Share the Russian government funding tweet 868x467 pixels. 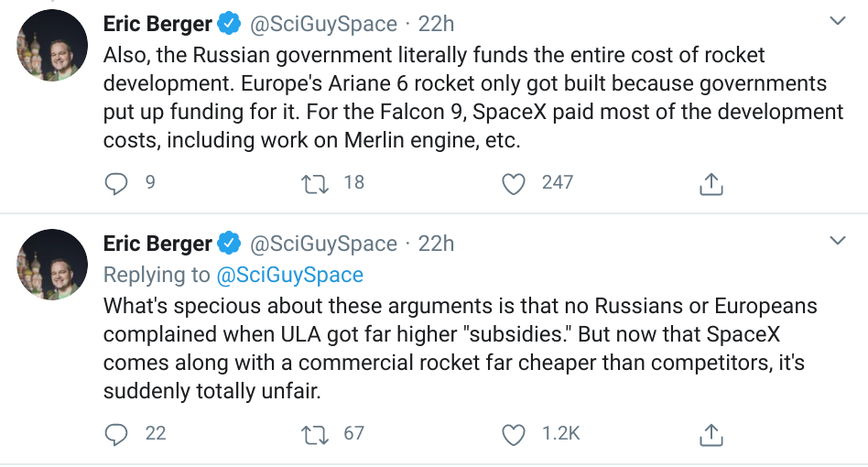point(711,183)
